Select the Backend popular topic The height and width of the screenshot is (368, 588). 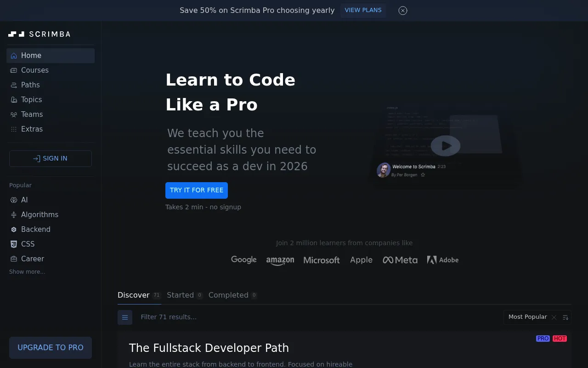[x=51, y=230]
